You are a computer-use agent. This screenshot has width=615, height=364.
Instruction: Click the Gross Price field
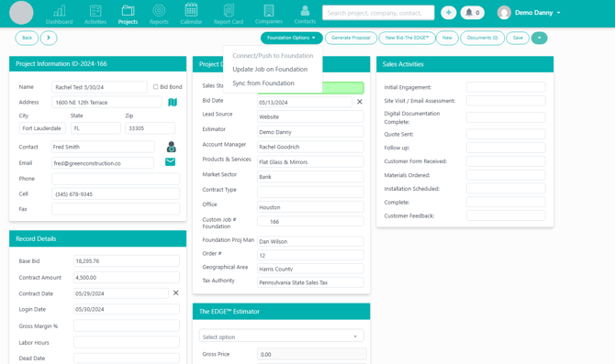coord(311,354)
